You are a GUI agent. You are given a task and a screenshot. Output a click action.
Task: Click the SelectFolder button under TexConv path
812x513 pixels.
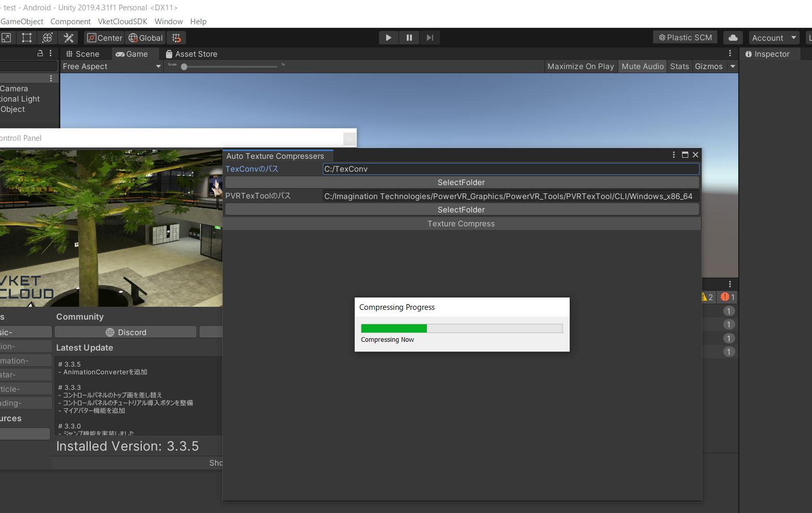point(462,183)
